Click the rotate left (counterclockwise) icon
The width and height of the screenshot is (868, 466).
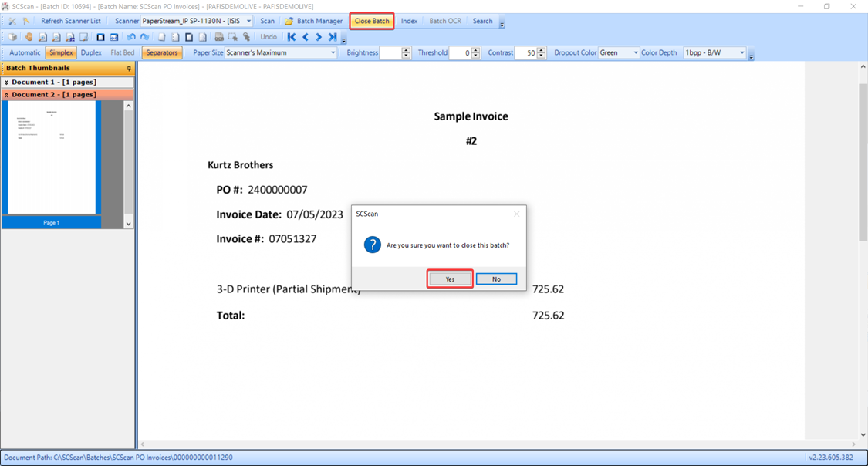click(130, 37)
